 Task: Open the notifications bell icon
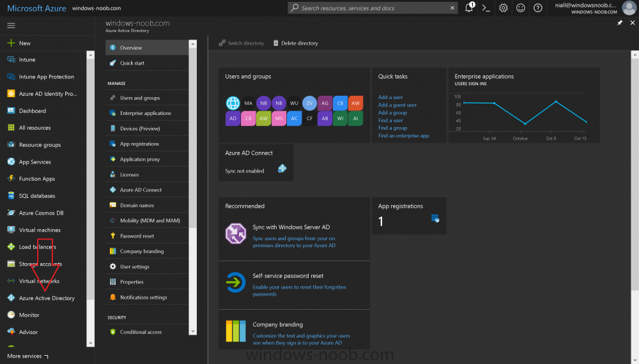tap(469, 8)
